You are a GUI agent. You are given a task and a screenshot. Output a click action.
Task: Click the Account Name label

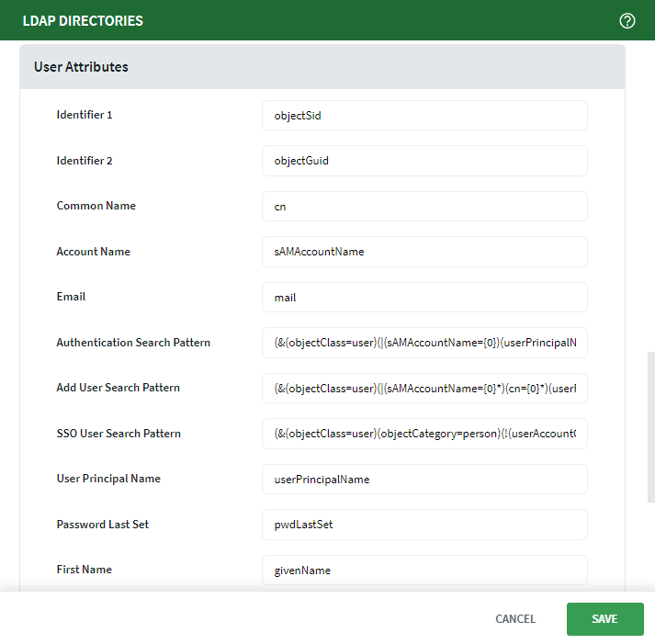[94, 252]
